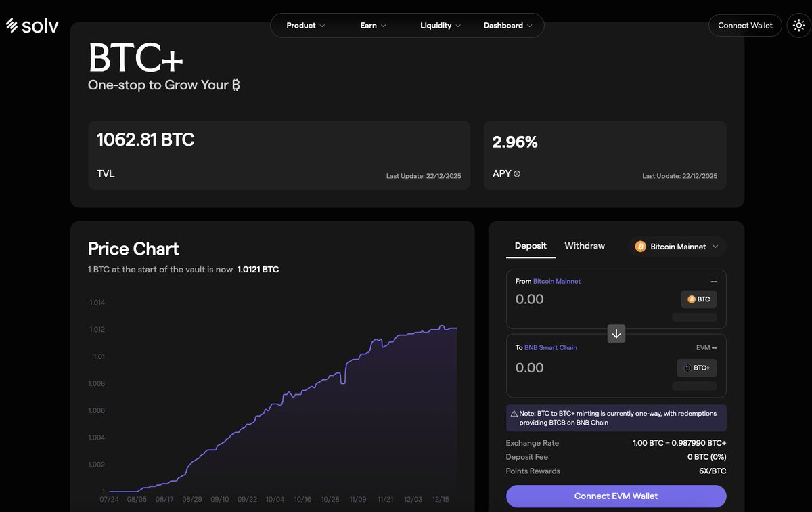Open the Product menu

306,26
